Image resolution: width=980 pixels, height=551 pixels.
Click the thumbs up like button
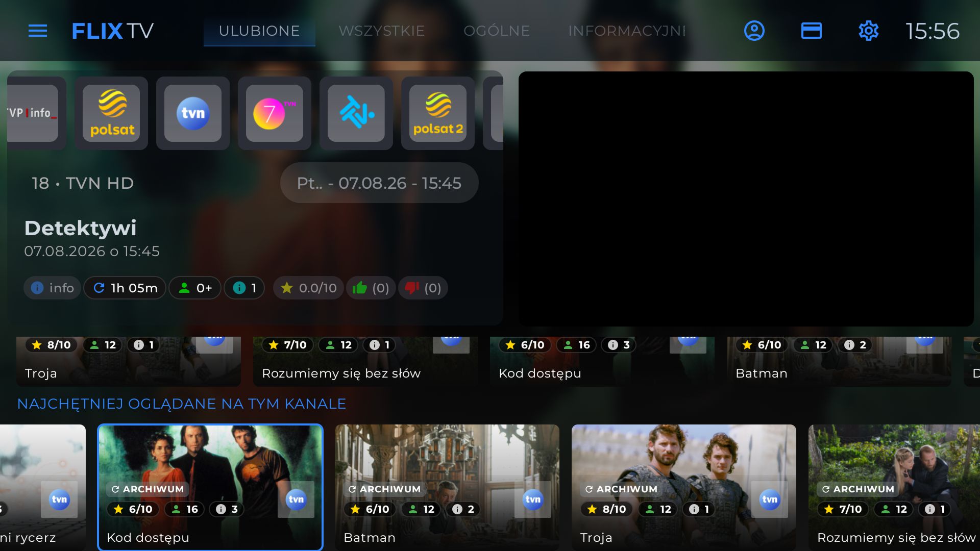click(371, 288)
